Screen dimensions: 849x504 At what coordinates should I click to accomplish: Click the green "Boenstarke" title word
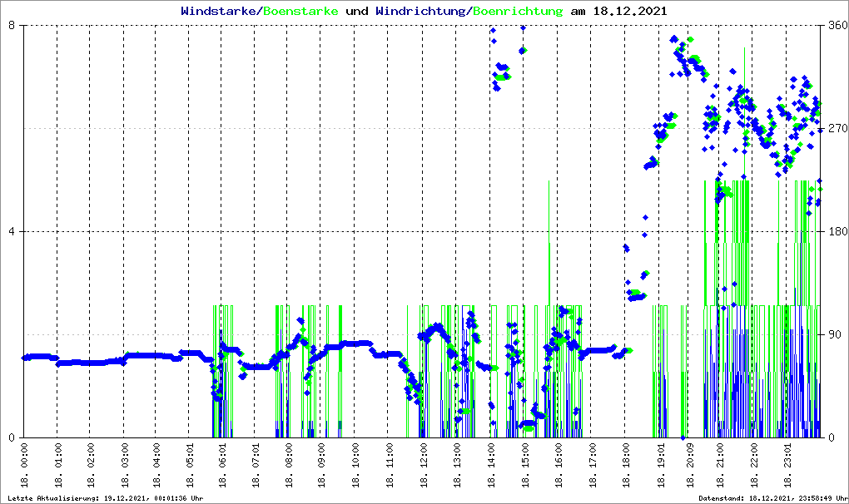point(300,11)
